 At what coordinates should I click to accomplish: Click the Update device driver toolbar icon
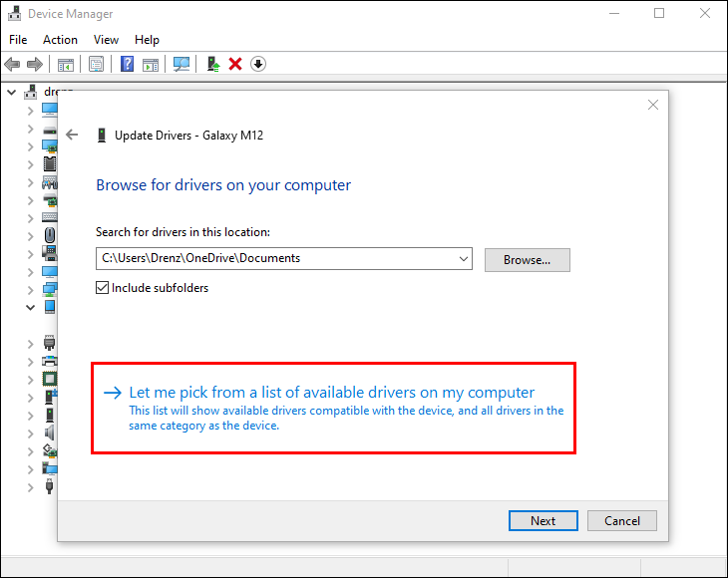click(213, 64)
